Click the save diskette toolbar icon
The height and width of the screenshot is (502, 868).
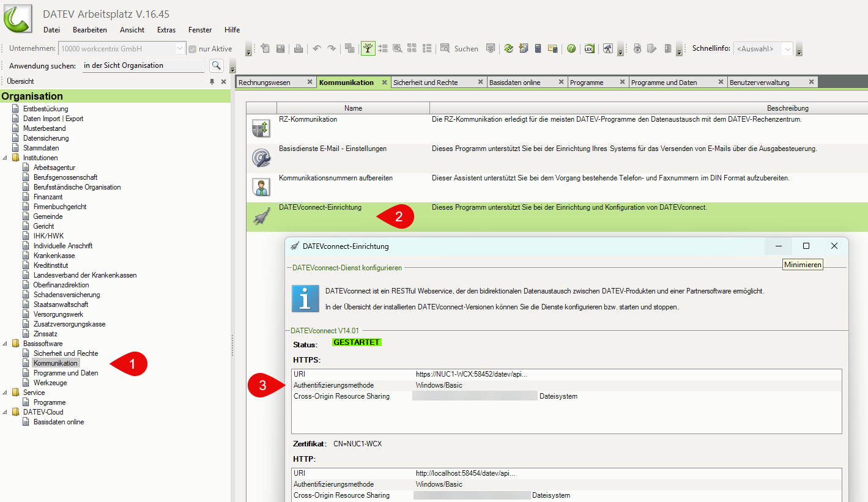click(x=280, y=48)
